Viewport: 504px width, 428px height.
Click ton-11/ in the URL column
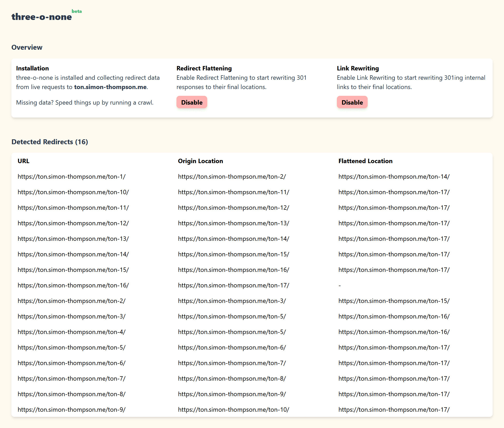click(73, 208)
